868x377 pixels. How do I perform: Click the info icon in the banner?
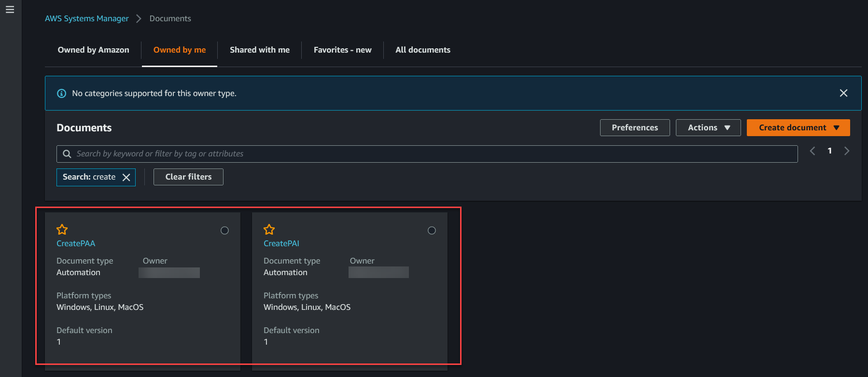click(62, 94)
